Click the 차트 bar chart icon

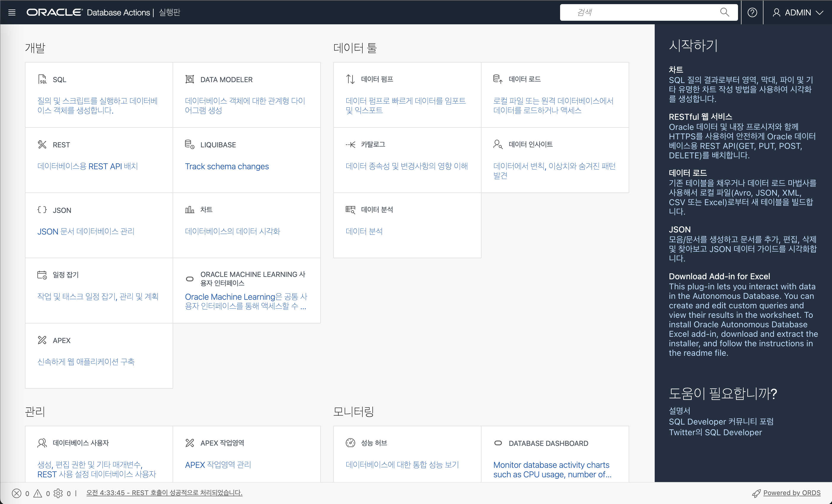point(190,210)
